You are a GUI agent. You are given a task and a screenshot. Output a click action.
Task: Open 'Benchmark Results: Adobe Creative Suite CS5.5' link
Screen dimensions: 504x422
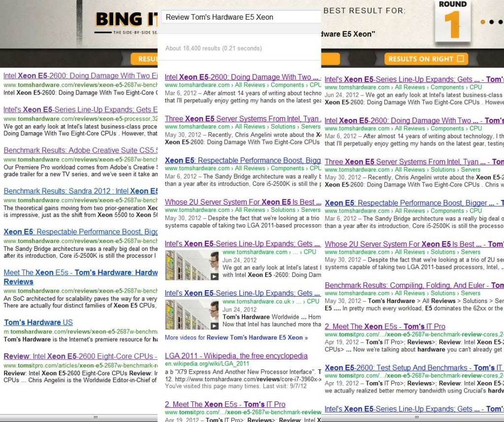pyautogui.click(x=80, y=151)
